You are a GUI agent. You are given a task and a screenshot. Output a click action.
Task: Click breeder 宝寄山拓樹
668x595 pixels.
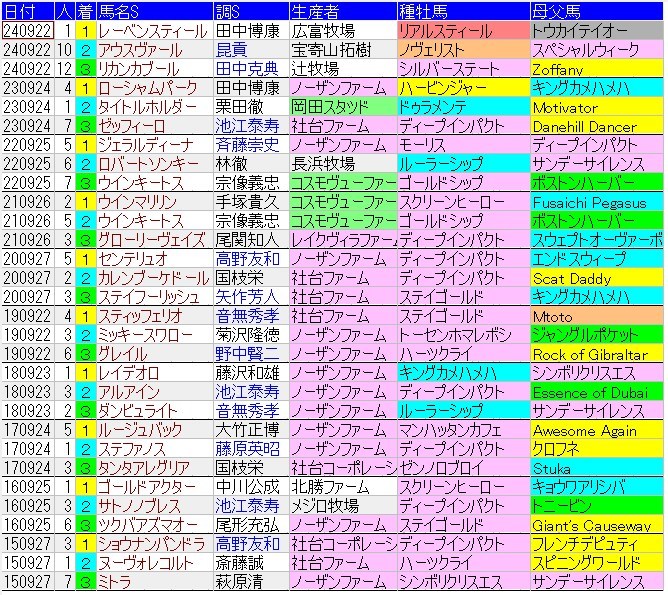(331, 50)
